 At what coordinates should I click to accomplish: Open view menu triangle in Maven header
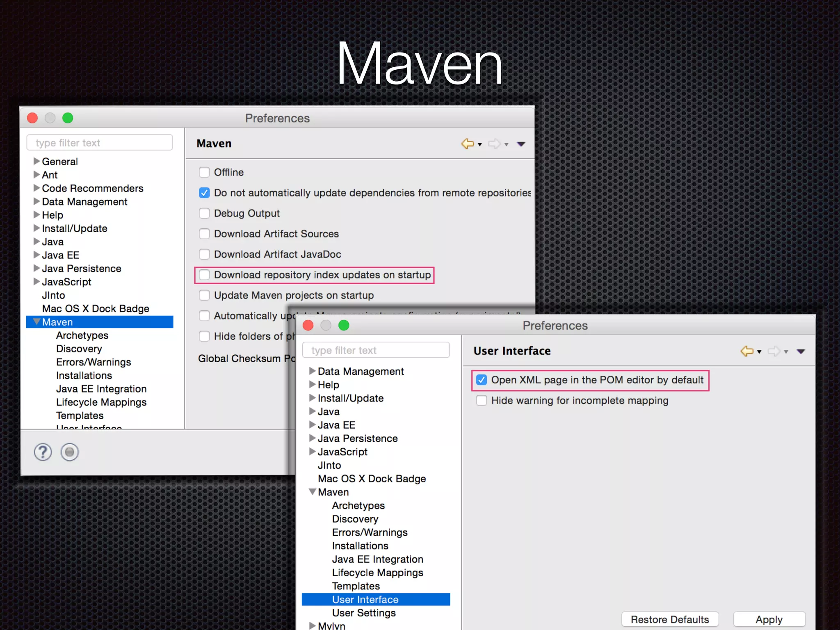pyautogui.click(x=521, y=144)
